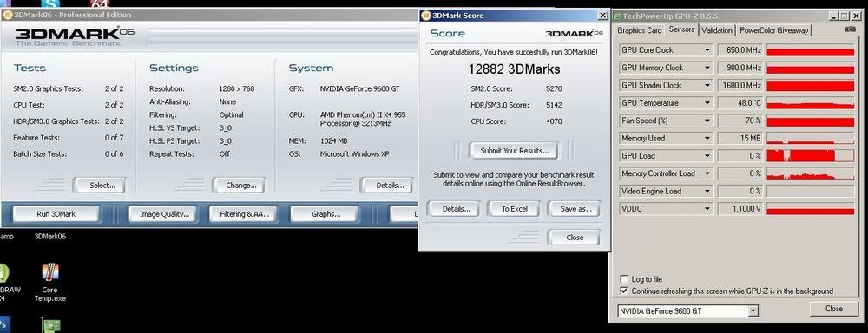The height and width of the screenshot is (333, 868).
Task: Open Filtering & AA... settings
Action: pyautogui.click(x=244, y=214)
